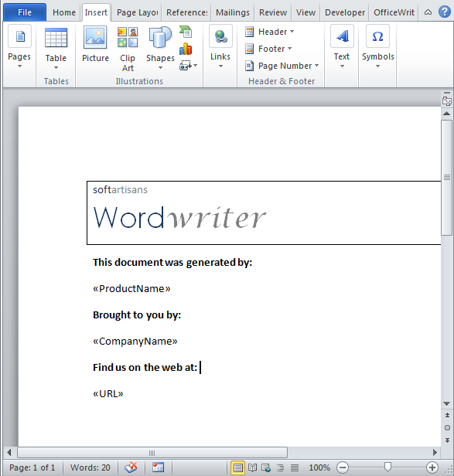Insert a Chart from Illustrations group
The width and height of the screenshot is (454, 476).
186,49
